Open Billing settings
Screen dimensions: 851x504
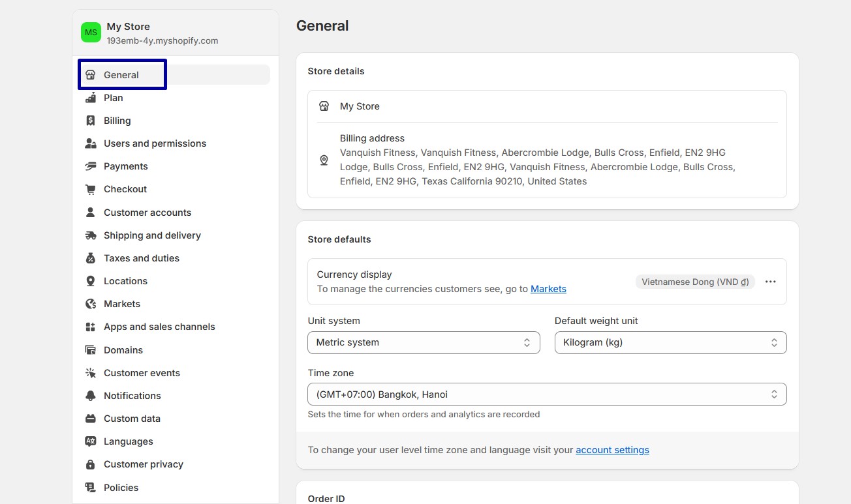[175, 121]
